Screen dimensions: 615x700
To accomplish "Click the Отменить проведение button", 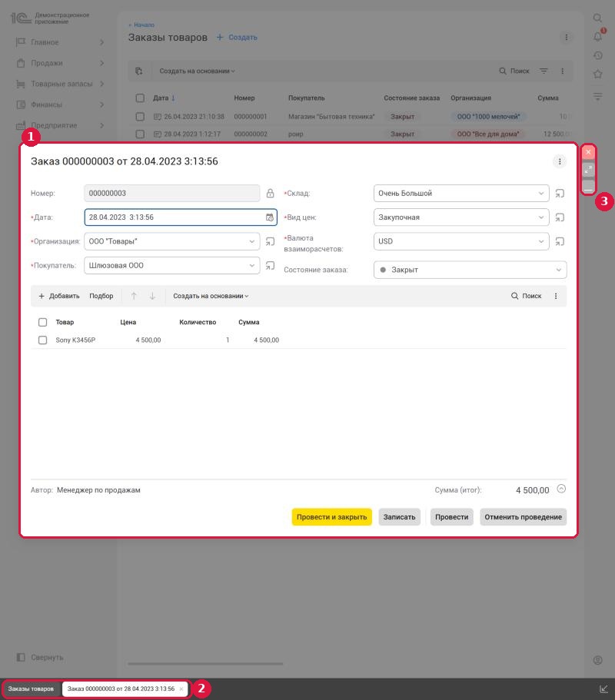I will (523, 517).
